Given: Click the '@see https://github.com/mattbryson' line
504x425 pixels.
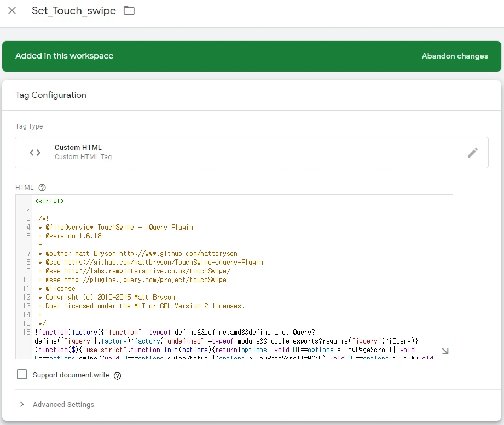Looking at the screenshot, I should pyautogui.click(x=150, y=263).
